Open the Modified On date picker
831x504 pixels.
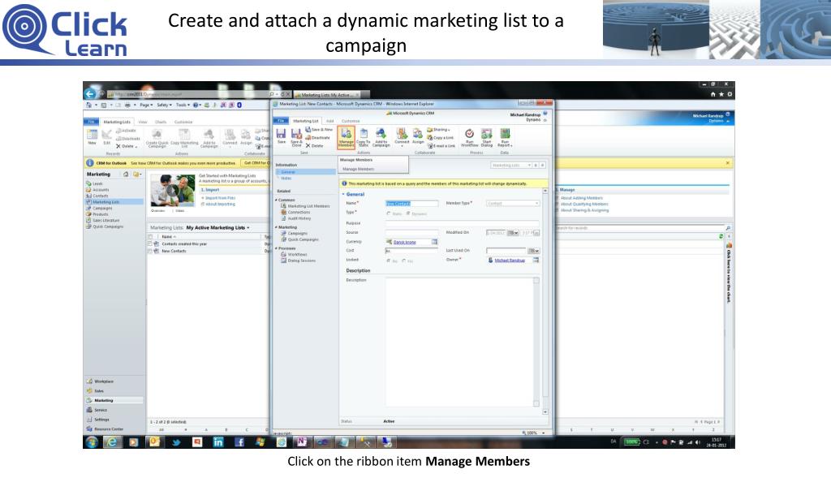[513, 233]
